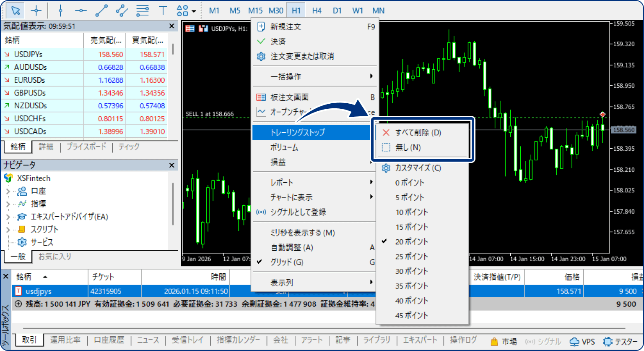644x351 pixels.
Task: Select the horizontal line drawing tool
Action: click(80, 10)
